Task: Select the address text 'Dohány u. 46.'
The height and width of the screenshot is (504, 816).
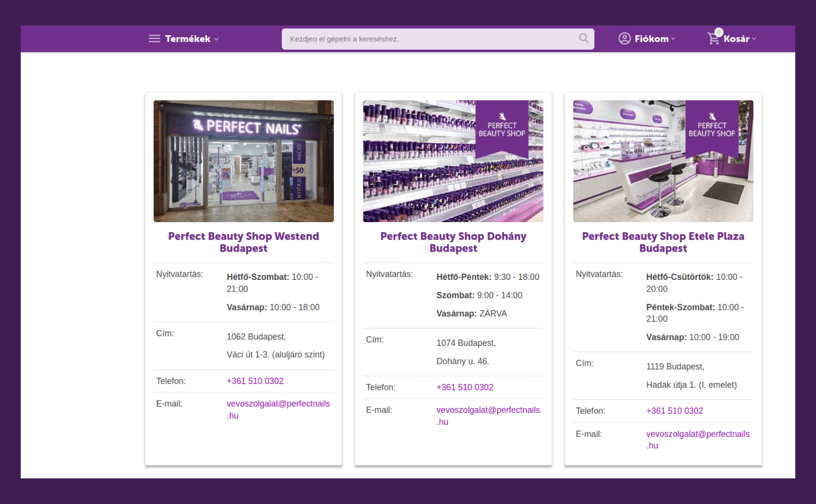Action: [463, 361]
